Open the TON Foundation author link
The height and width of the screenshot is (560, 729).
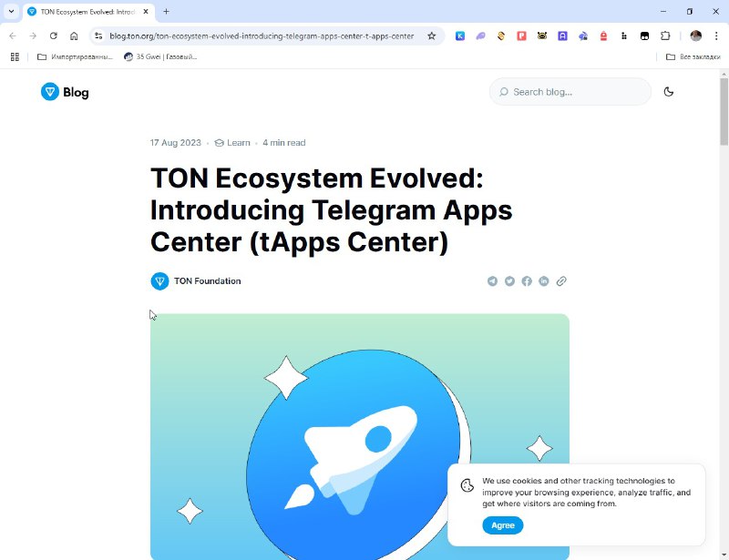[208, 281]
